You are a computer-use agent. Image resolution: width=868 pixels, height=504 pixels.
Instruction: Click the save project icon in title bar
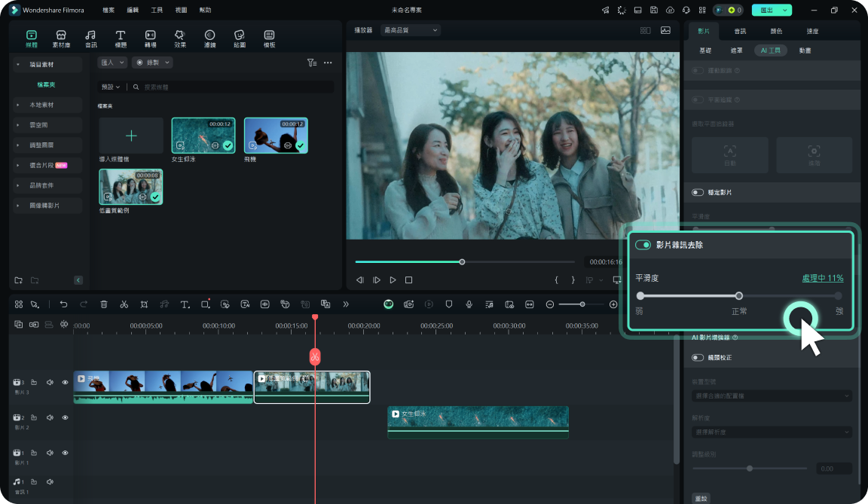click(x=654, y=10)
